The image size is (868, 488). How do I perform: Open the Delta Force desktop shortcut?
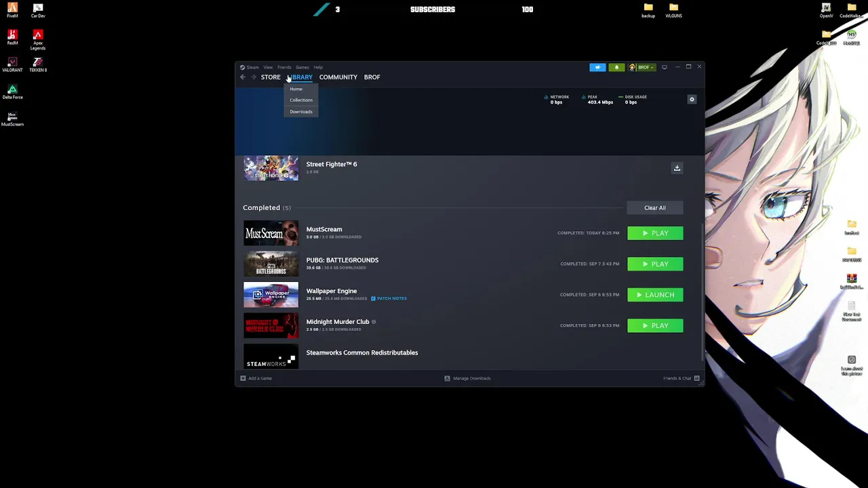coord(12,92)
